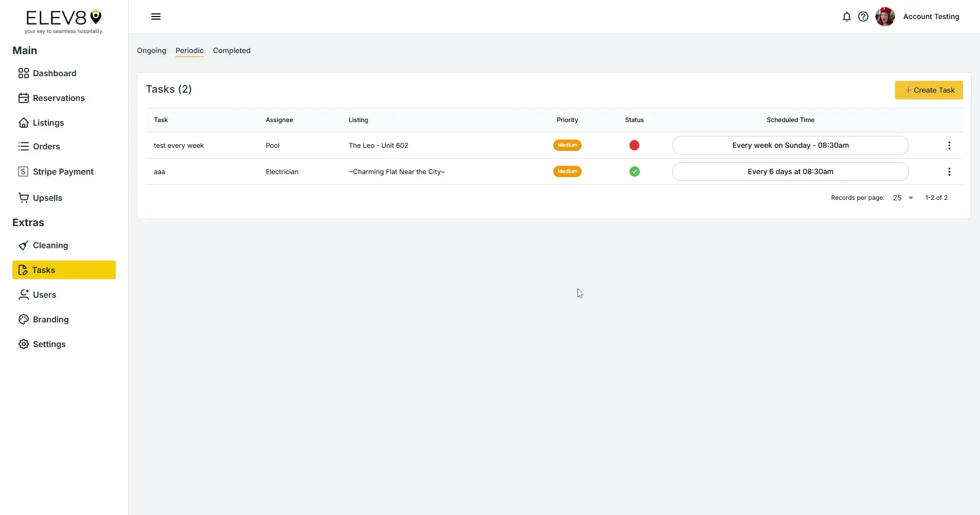The image size is (980, 515).
Task: Open the Cleaning section
Action: [x=50, y=245]
